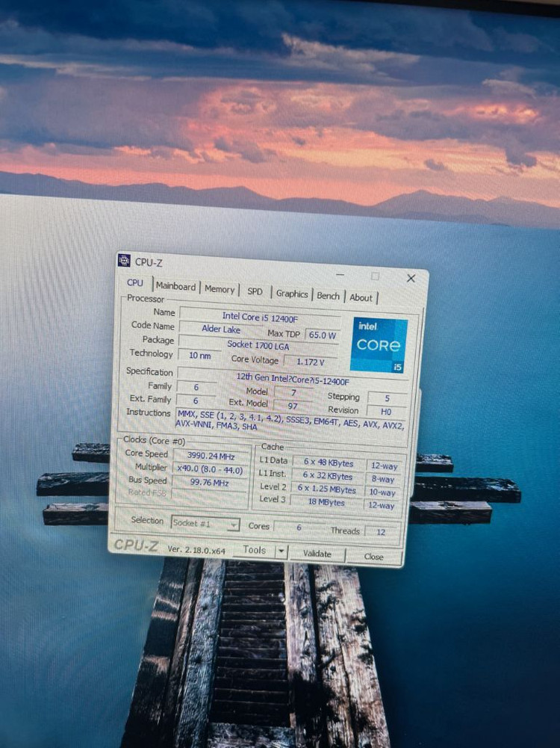Select the CPU tab

(x=135, y=282)
